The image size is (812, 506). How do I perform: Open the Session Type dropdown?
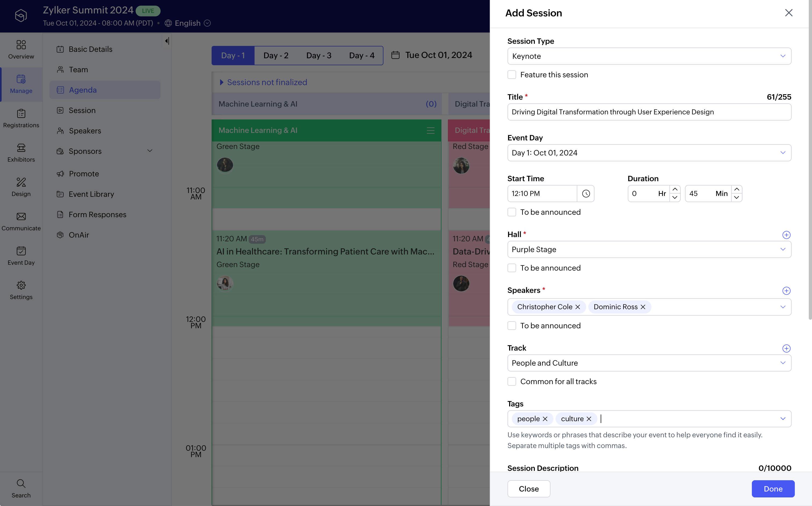tap(649, 56)
